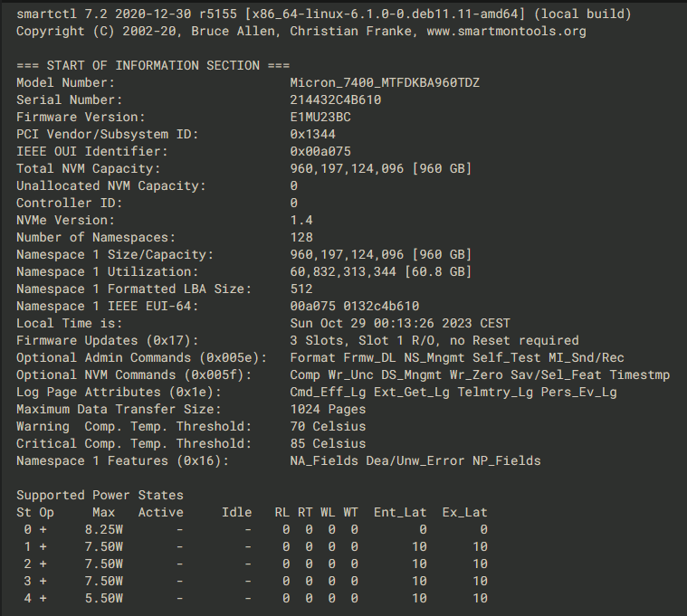The image size is (687, 616).
Task: Click the Namespace 1 Utilization value
Action: click(x=381, y=272)
